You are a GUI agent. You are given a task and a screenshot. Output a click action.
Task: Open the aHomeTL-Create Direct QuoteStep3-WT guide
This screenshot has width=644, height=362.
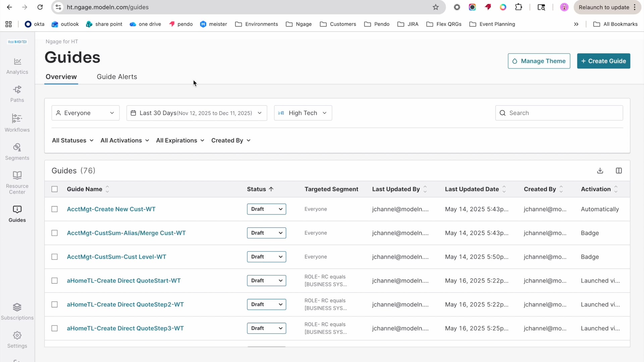tap(125, 328)
